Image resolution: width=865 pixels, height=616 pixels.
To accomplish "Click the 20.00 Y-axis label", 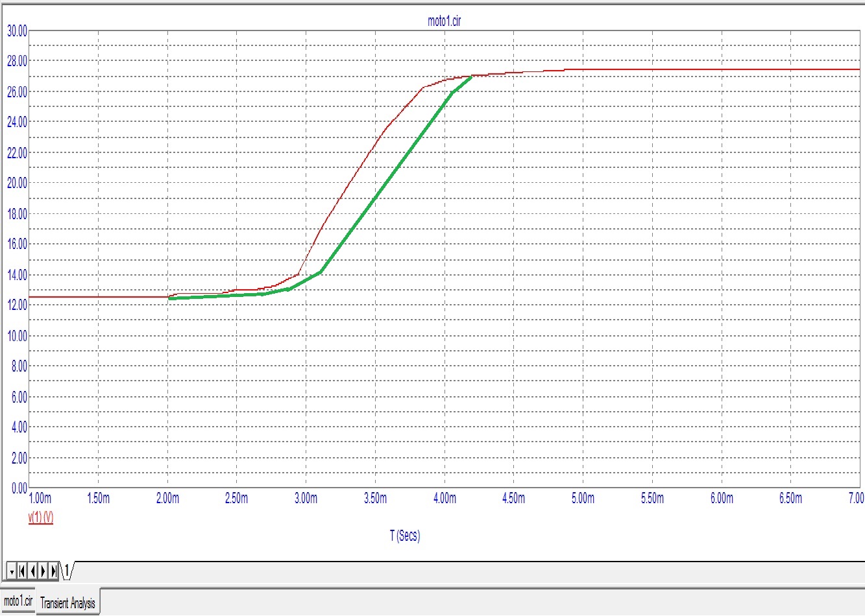I will (x=17, y=183).
